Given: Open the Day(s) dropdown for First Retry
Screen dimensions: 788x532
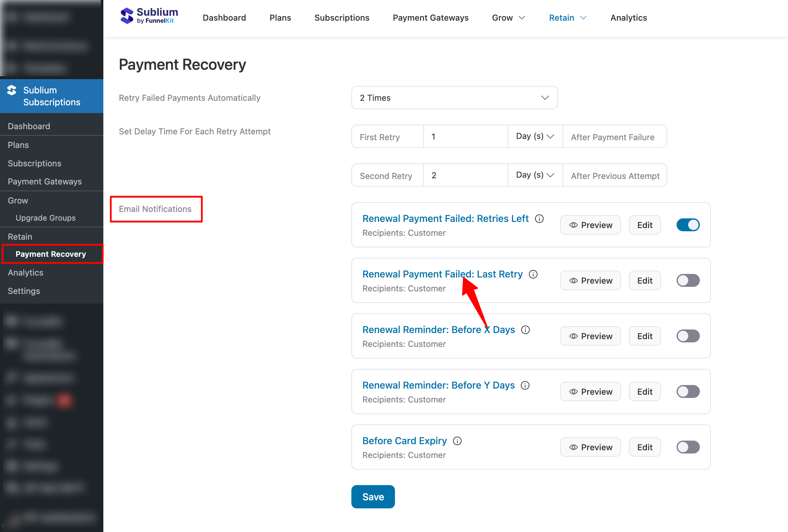Looking at the screenshot, I should tap(535, 136).
